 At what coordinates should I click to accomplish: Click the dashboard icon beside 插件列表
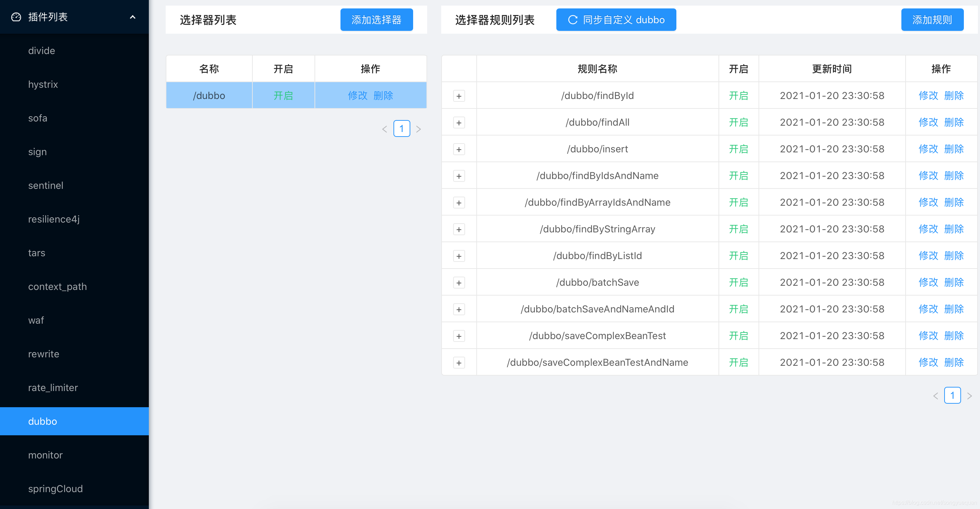[x=16, y=17]
